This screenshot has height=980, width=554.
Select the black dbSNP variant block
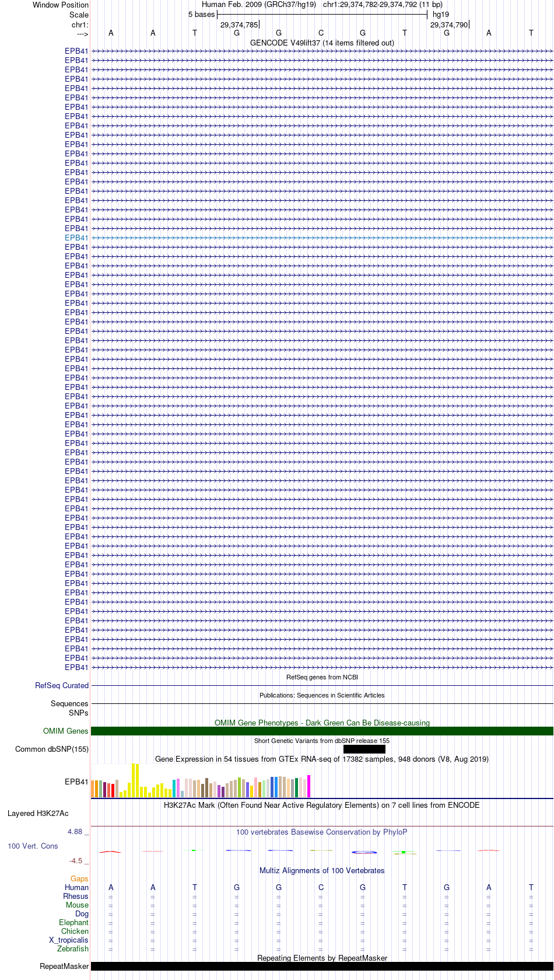364,749
